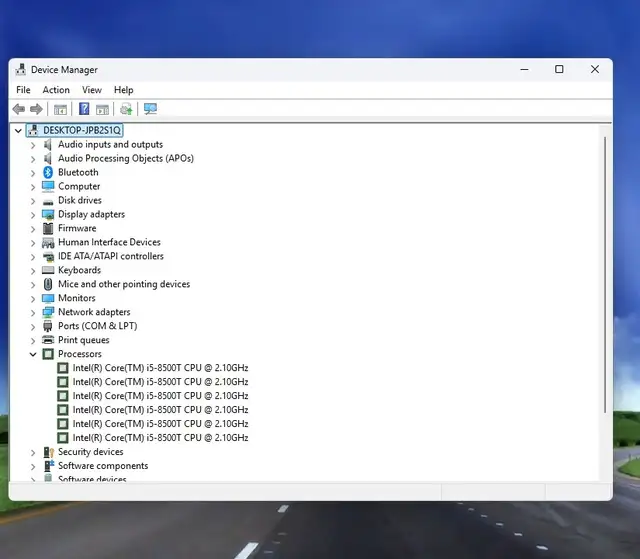Select Mice and other pointing devices label
640x559 pixels.
click(124, 284)
